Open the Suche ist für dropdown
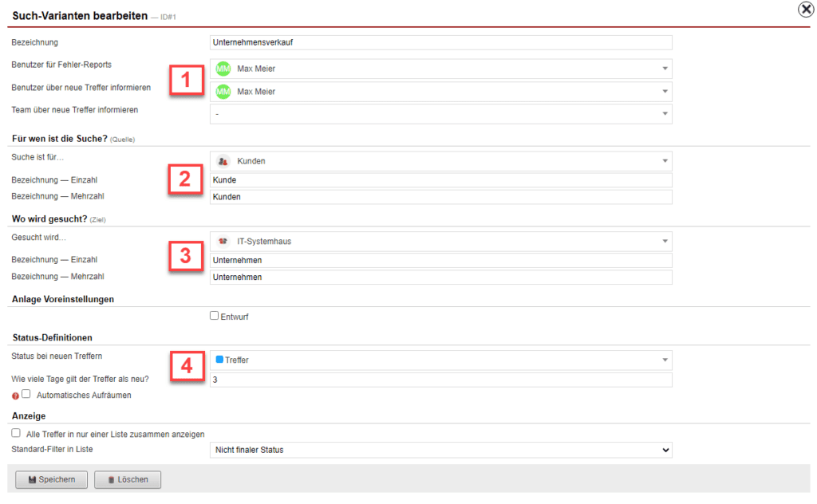 [665, 161]
